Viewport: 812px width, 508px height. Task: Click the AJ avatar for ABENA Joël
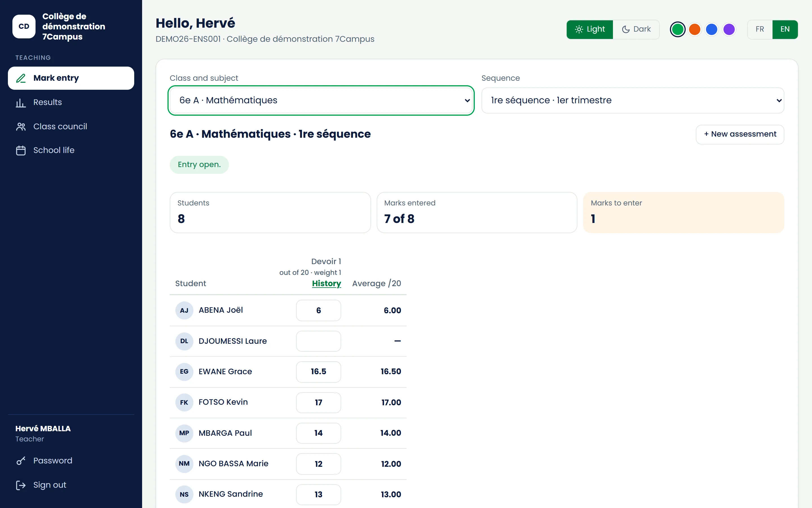click(x=184, y=310)
